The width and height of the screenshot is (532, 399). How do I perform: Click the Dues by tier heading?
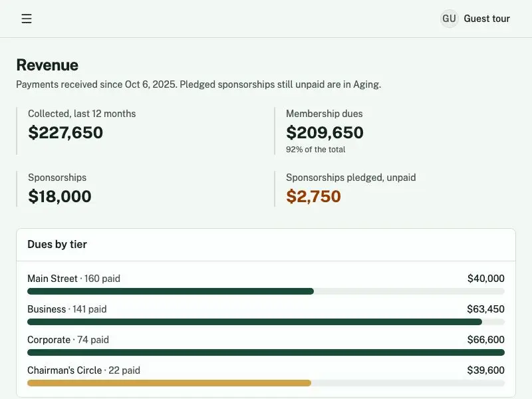(x=57, y=244)
